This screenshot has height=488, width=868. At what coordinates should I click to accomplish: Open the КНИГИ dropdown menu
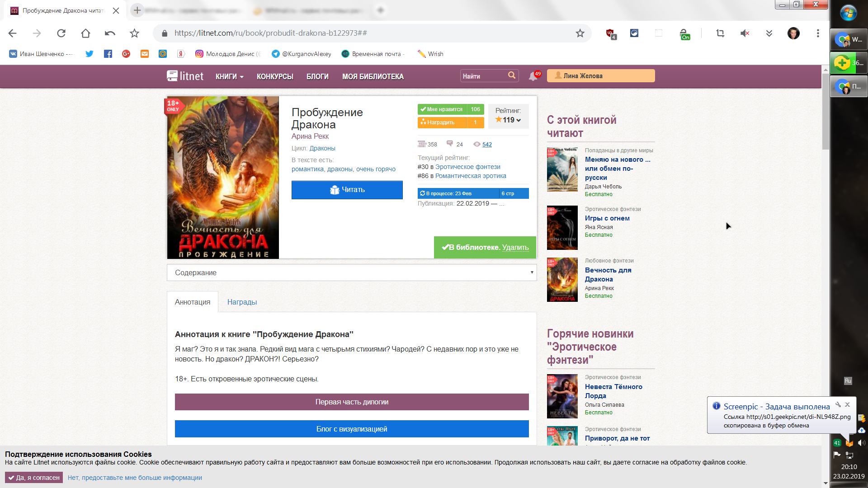coord(229,76)
